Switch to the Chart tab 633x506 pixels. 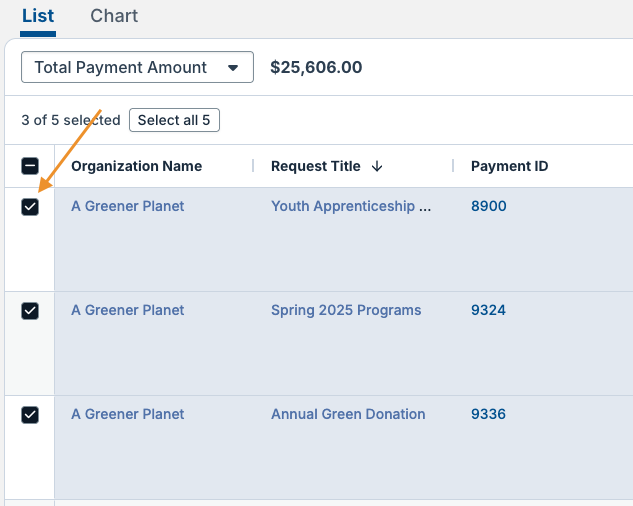tap(114, 16)
